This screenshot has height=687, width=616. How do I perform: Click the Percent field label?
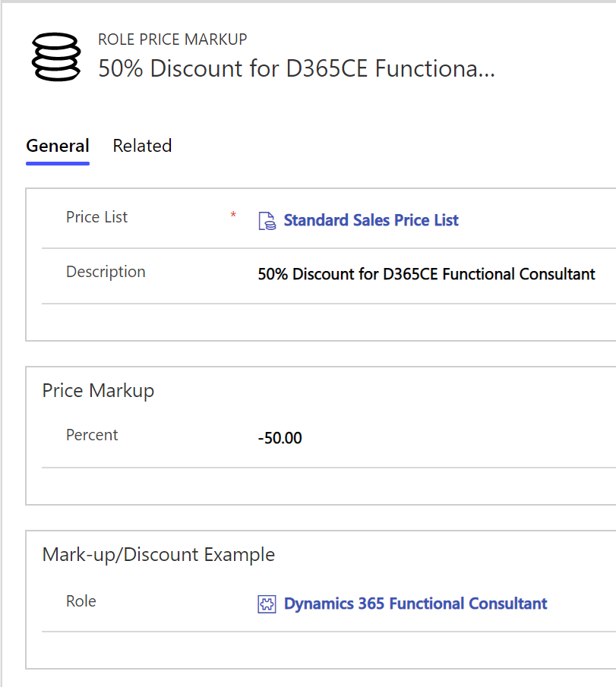92,435
